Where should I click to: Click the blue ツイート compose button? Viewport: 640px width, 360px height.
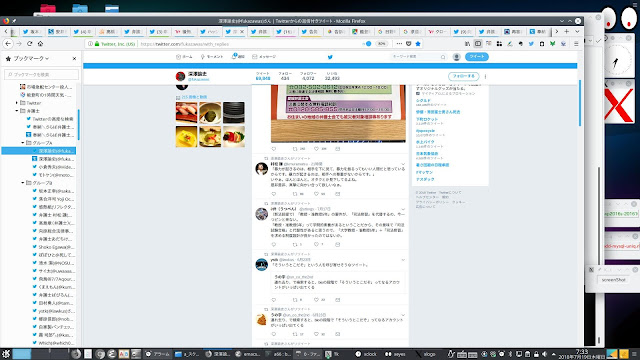pos(477,57)
